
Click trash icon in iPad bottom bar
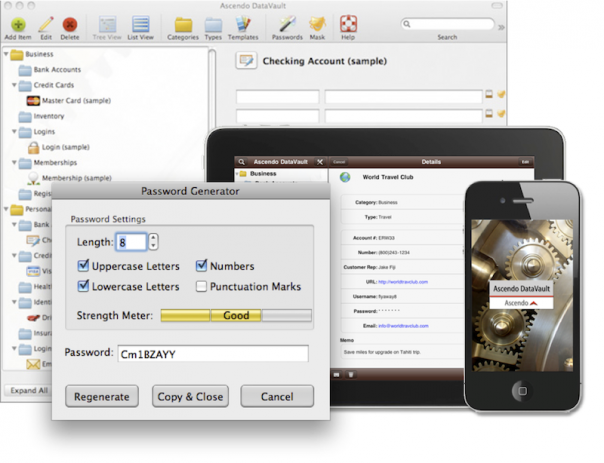351,374
